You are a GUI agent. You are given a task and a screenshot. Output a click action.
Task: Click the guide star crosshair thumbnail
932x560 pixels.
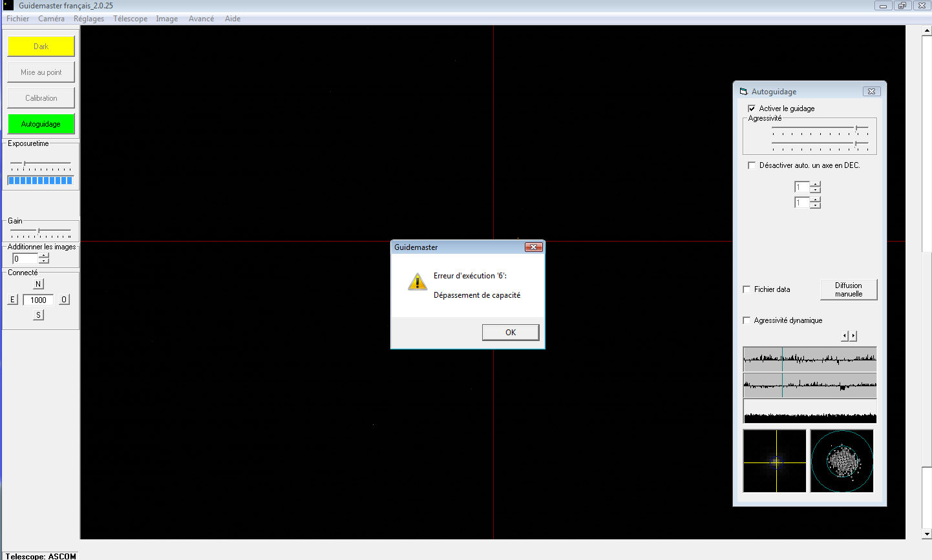(774, 461)
